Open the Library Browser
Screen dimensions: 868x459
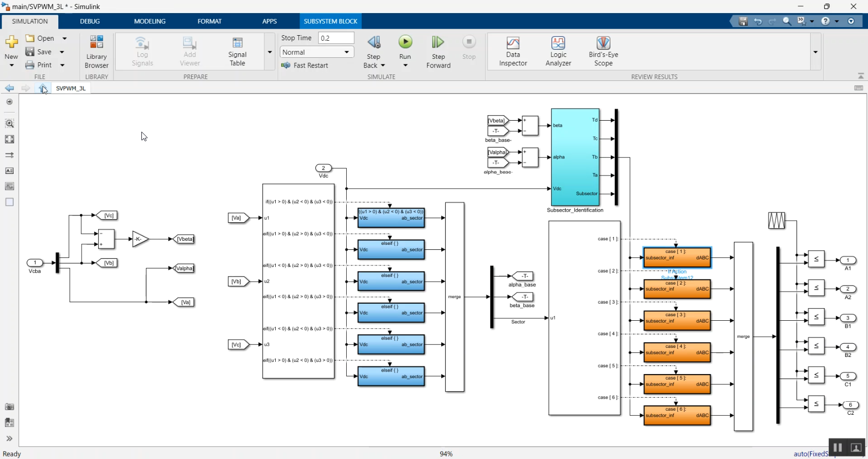tap(96, 52)
